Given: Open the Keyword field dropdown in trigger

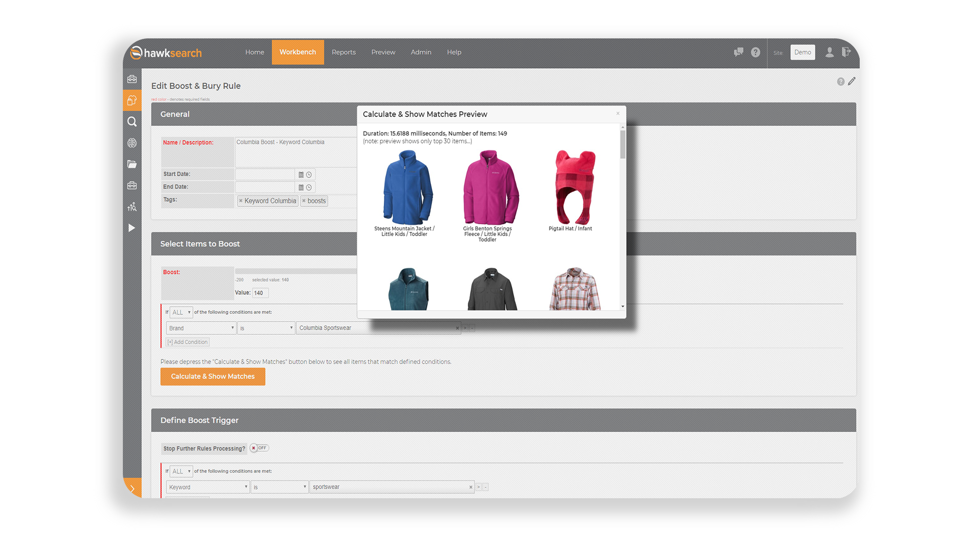Looking at the screenshot, I should (207, 487).
